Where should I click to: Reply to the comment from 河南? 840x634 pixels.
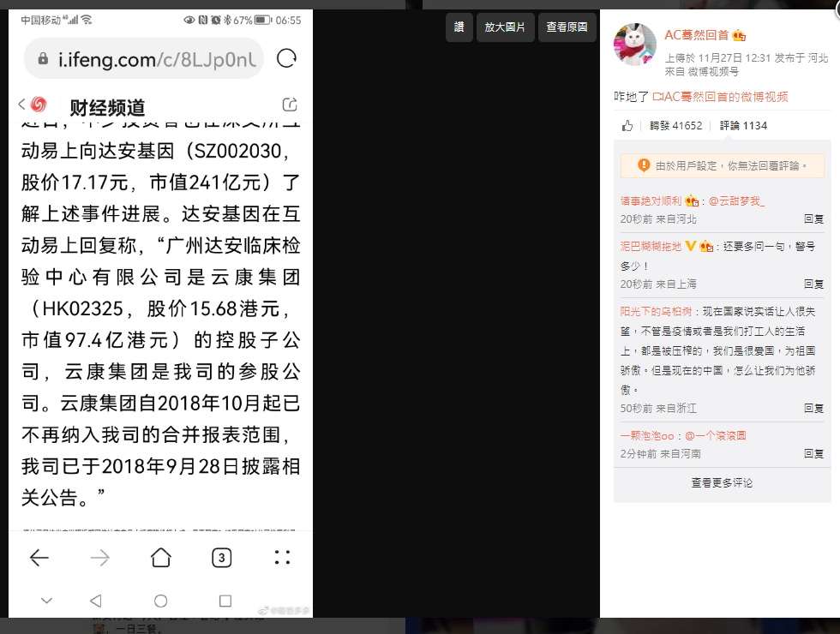point(813,453)
